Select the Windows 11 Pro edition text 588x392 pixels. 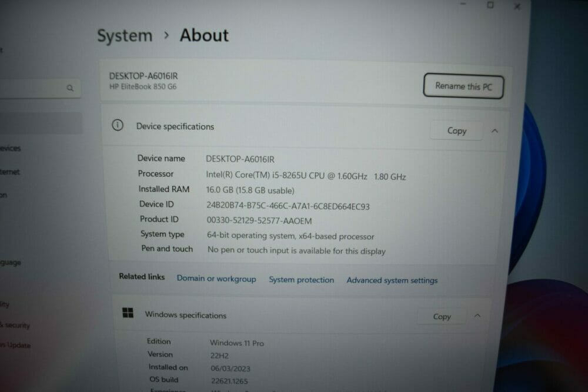(x=236, y=343)
